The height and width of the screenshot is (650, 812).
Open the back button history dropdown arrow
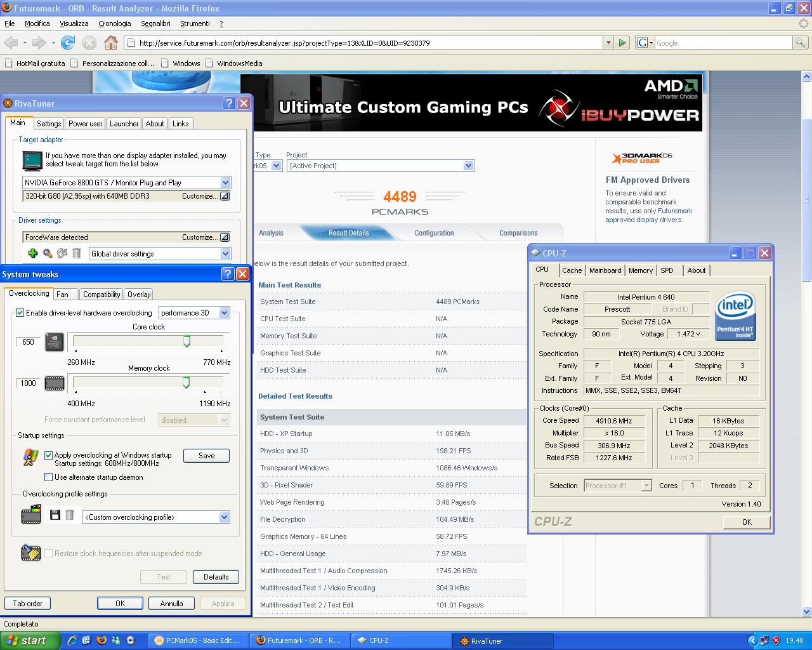pyautogui.click(x=25, y=43)
